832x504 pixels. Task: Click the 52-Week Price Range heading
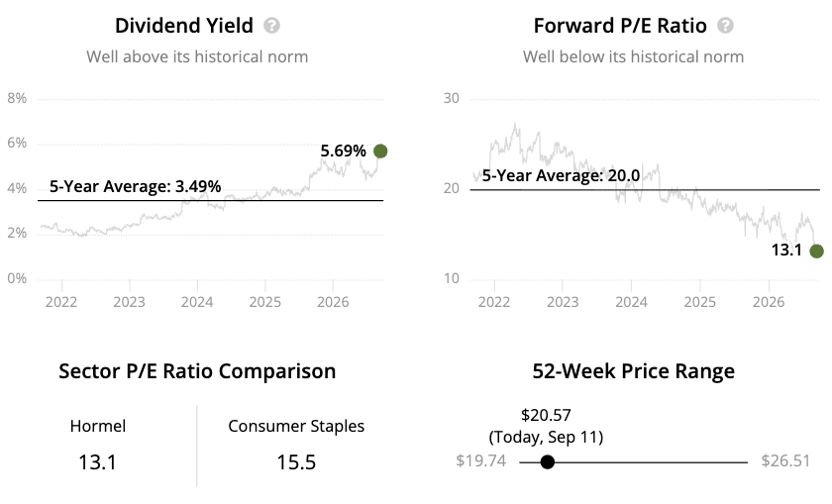[x=634, y=371]
